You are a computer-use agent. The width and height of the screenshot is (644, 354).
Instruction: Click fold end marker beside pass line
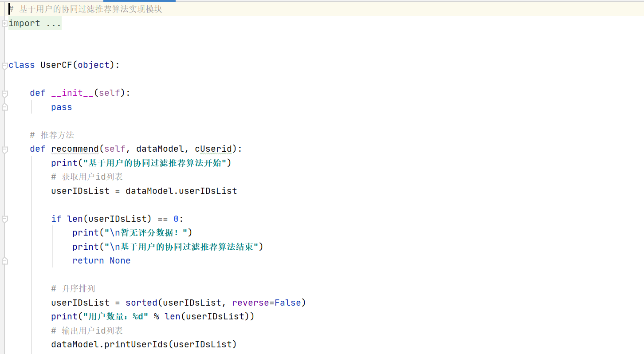4,107
